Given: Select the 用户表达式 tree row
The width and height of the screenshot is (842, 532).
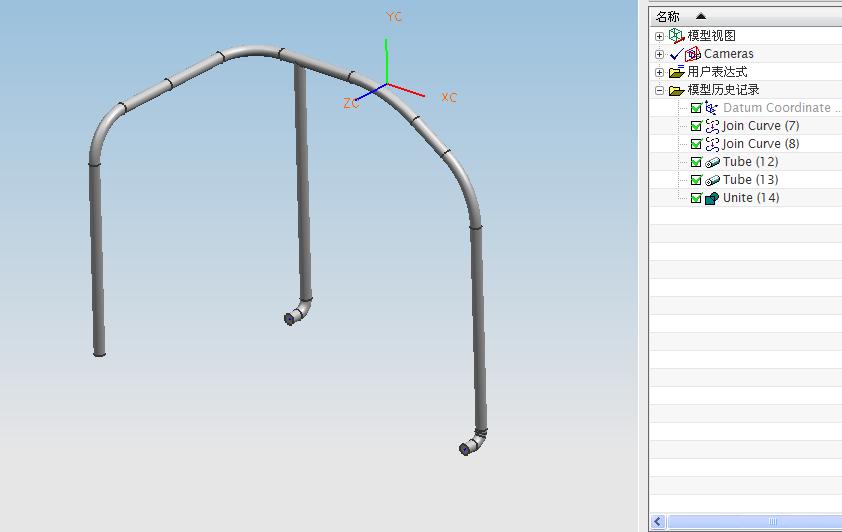Looking at the screenshot, I should [746, 72].
